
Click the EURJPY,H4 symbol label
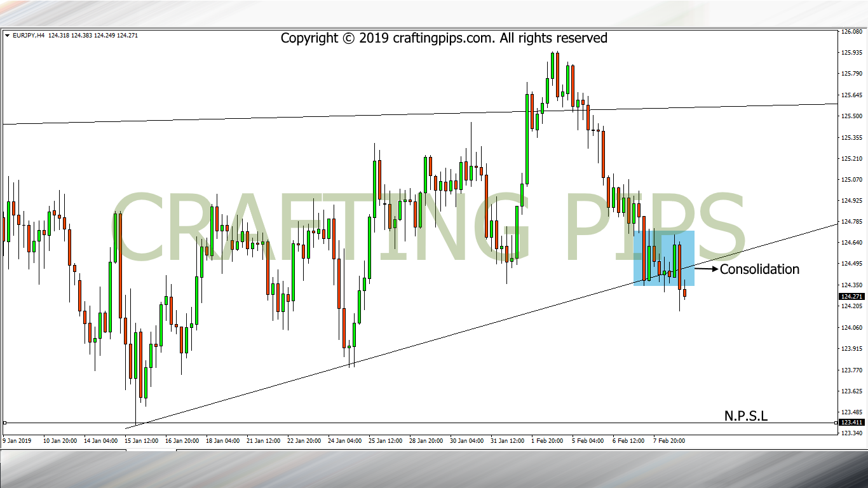[29, 36]
